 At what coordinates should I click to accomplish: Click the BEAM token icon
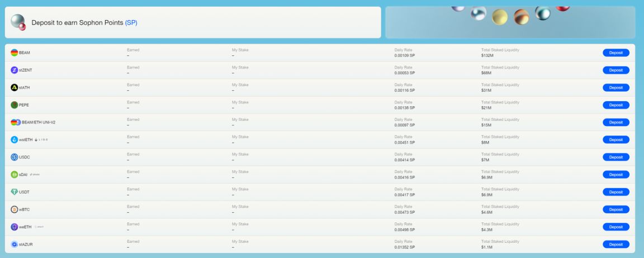(15, 53)
